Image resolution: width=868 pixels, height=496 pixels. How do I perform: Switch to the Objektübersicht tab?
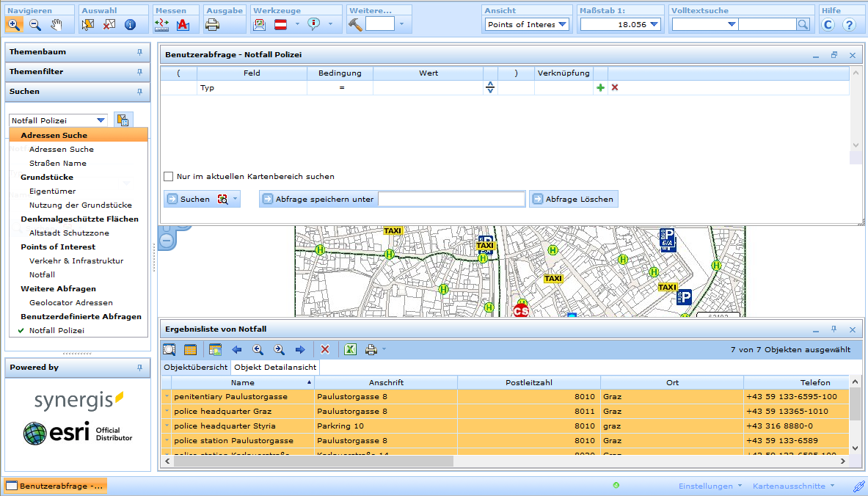[195, 367]
